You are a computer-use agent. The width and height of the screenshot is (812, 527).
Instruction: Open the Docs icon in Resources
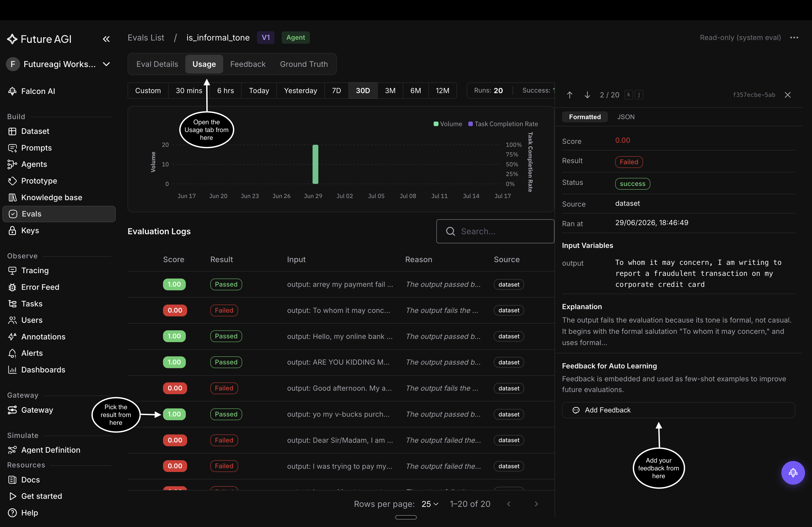click(x=12, y=480)
